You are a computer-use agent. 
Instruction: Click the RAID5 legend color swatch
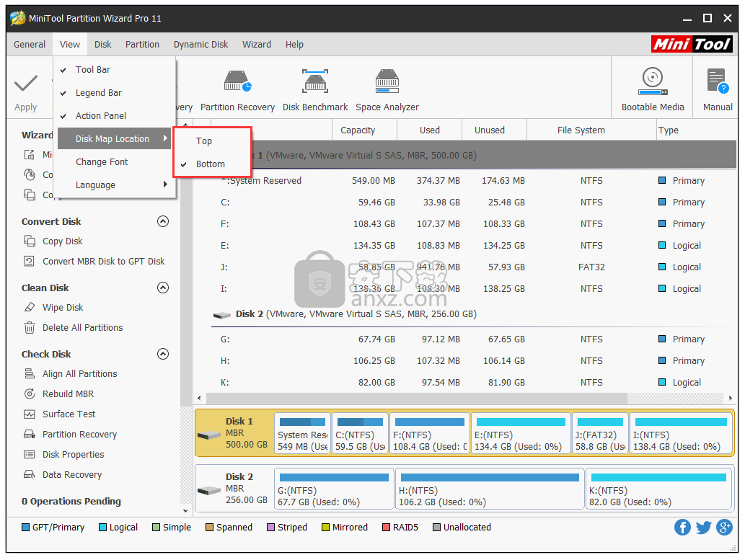[x=387, y=528]
